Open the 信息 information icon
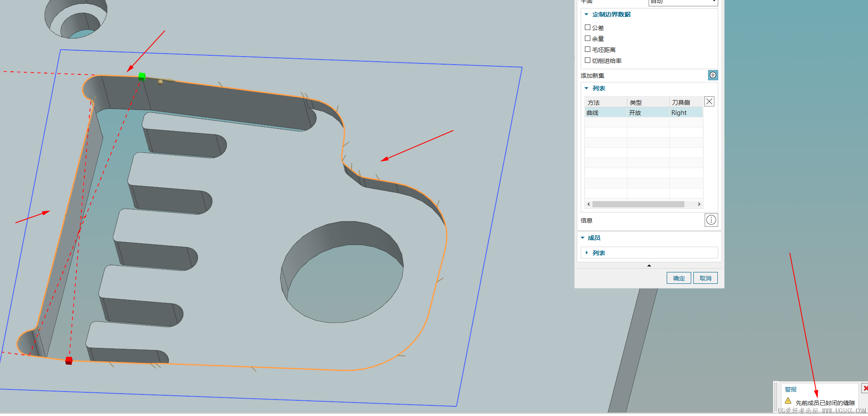This screenshot has width=868, height=416. [x=711, y=220]
